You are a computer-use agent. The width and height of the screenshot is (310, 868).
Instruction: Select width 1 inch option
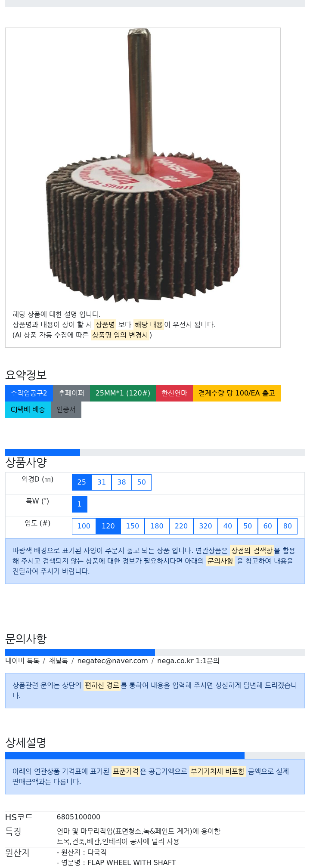(x=79, y=504)
